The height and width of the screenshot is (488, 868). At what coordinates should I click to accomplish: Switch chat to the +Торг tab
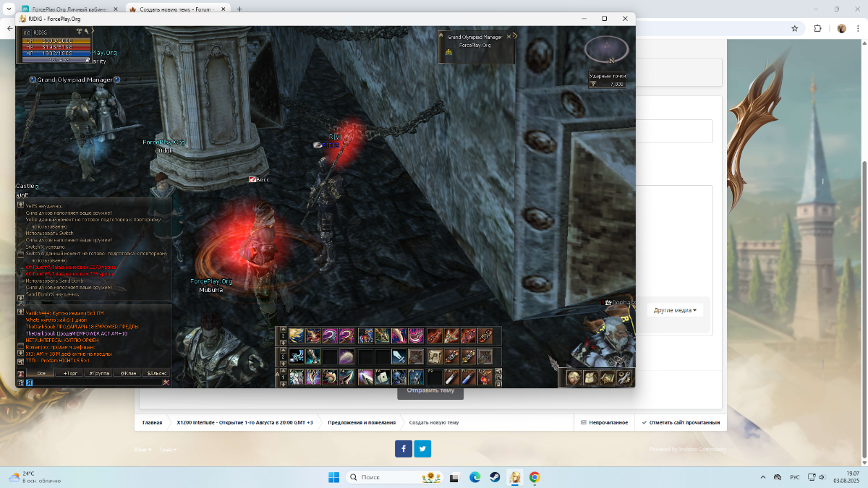(x=70, y=374)
